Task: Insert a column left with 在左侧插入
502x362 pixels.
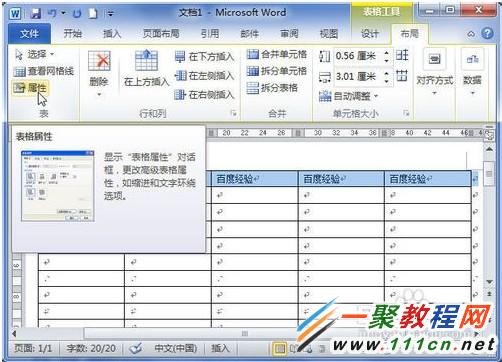Action: (204, 76)
